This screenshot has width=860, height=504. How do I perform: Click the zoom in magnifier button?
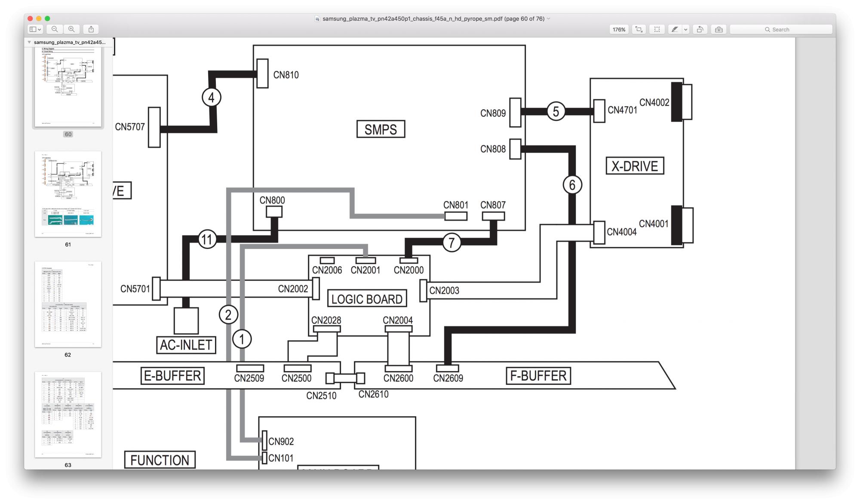pos(71,29)
